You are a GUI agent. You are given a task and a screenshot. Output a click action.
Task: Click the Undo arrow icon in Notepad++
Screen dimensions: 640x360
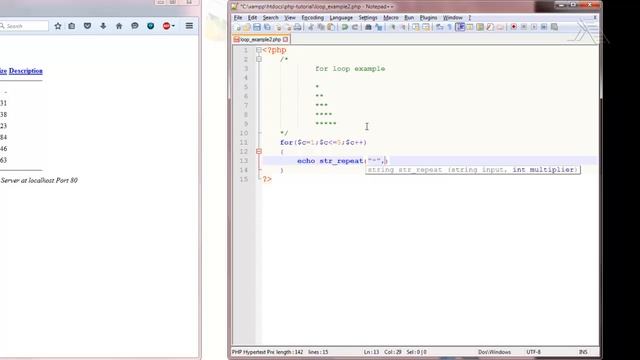click(345, 27)
